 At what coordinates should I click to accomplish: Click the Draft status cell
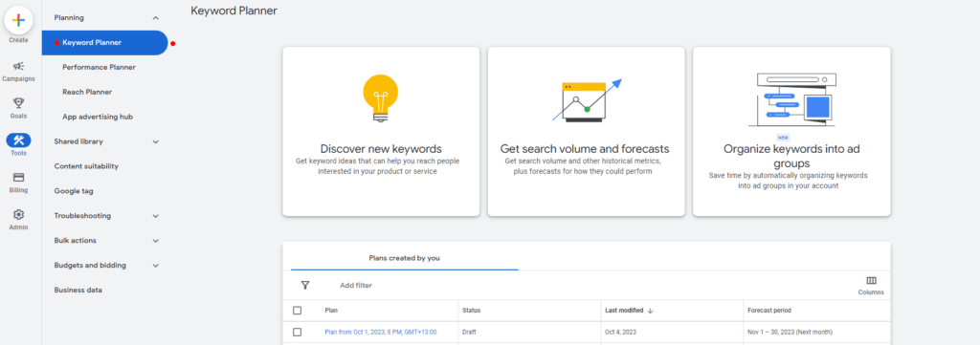click(469, 332)
